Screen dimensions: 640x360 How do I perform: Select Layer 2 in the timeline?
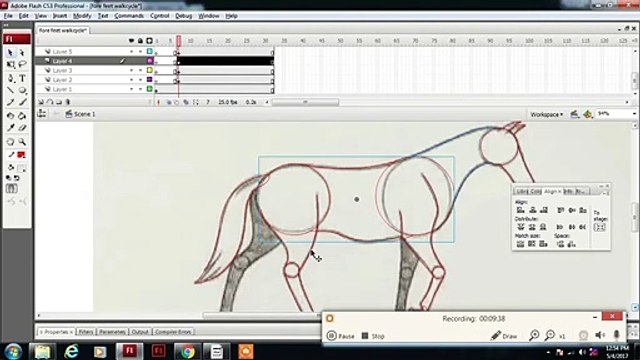62,80
